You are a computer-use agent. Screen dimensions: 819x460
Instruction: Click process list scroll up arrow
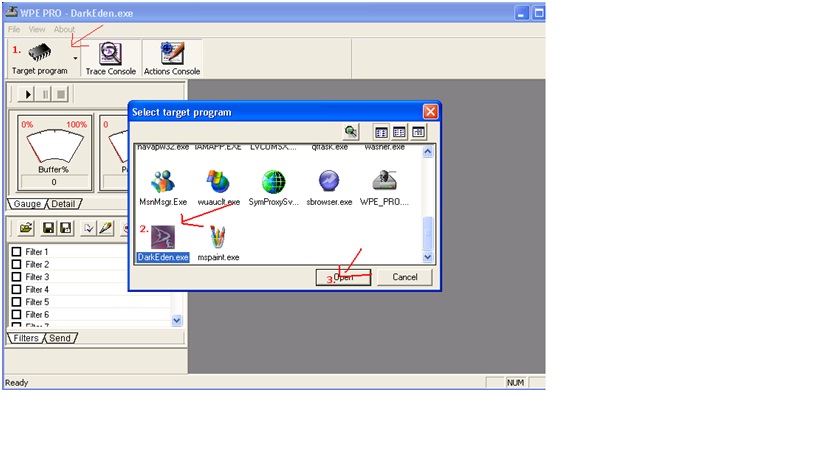(x=428, y=152)
